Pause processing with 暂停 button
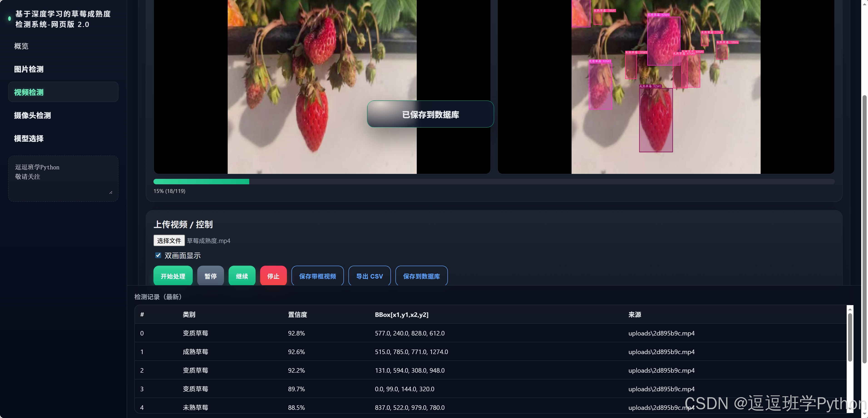 [x=210, y=276]
